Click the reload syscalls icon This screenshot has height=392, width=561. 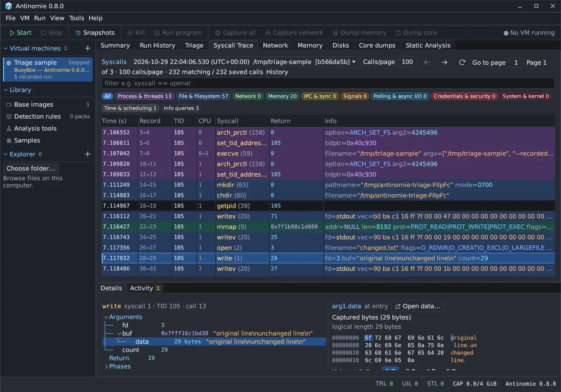[x=462, y=62]
